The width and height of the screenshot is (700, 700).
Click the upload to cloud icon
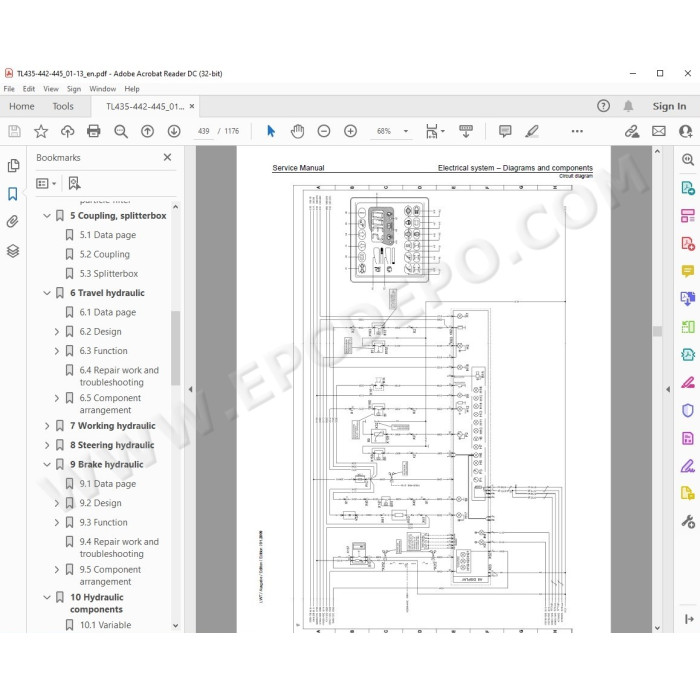67,131
